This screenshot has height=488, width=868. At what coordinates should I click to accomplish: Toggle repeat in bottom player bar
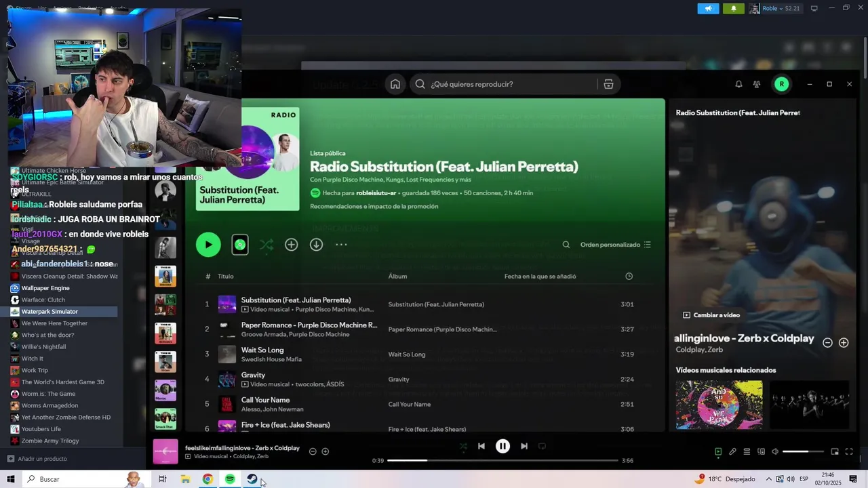coord(542,446)
